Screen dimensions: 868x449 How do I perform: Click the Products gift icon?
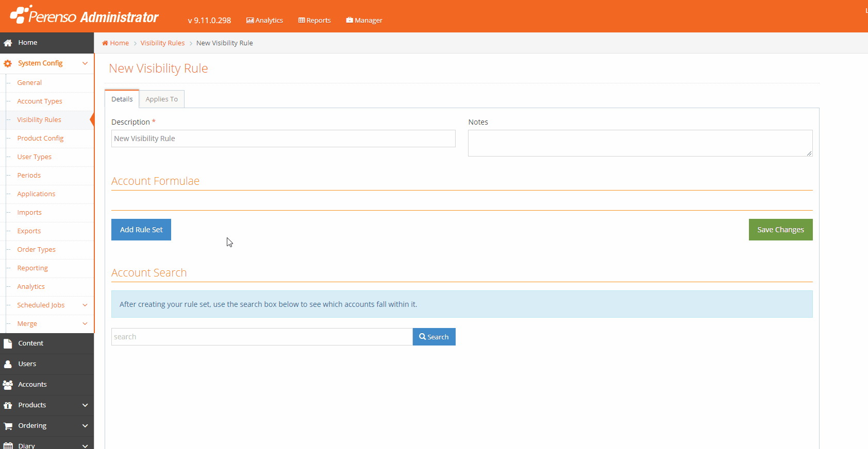click(x=8, y=405)
